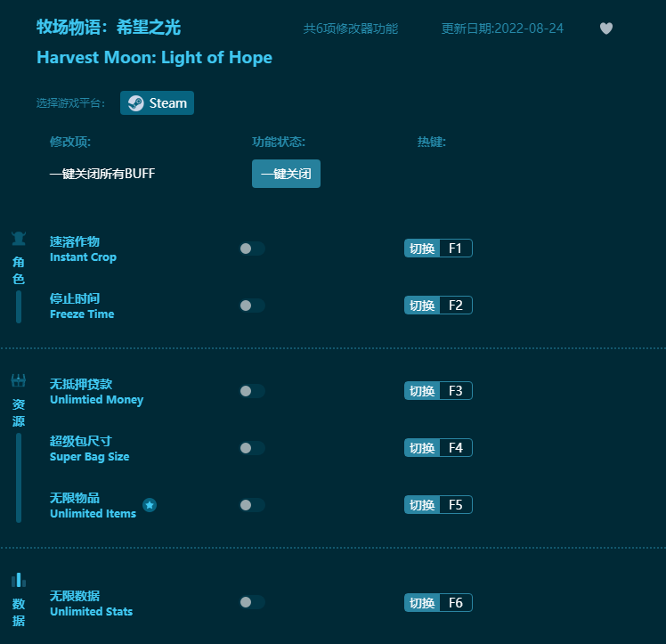Click the title Harvest Moon: Light of Hope
The width and height of the screenshot is (666, 644).
click(154, 58)
